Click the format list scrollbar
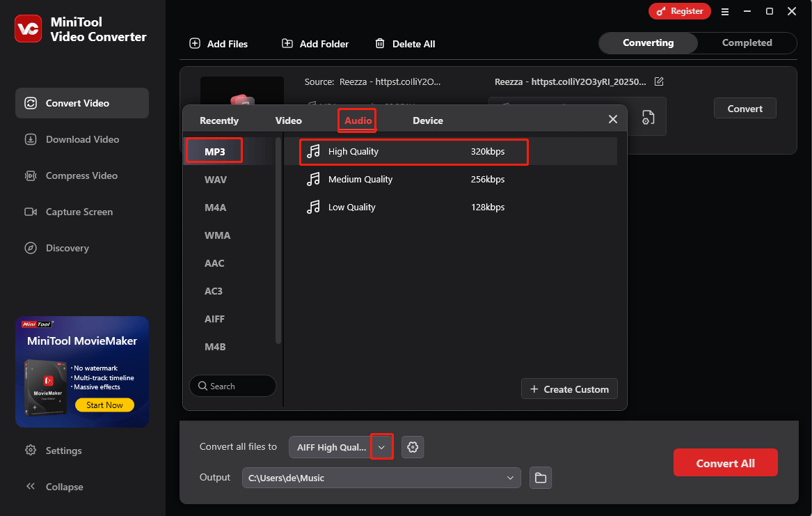Screen dimensions: 812x516 [278, 240]
